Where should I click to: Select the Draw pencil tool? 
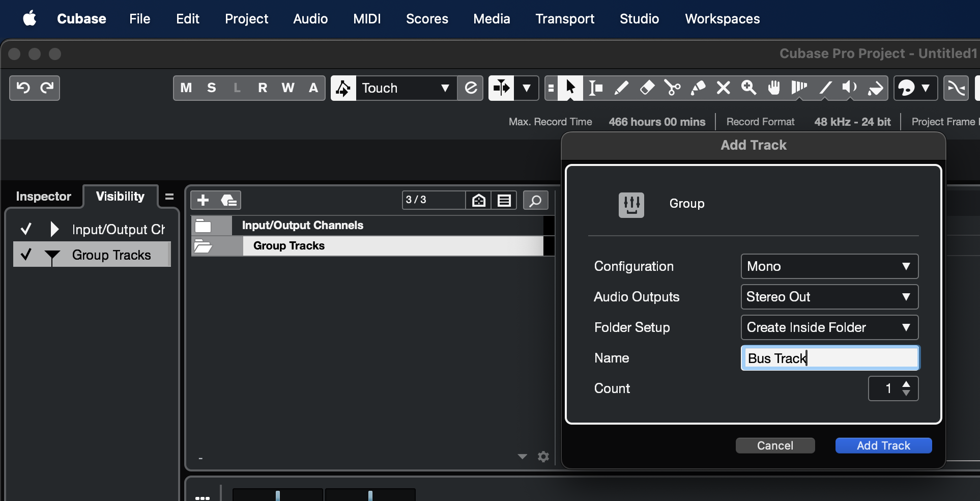pyautogui.click(x=621, y=88)
